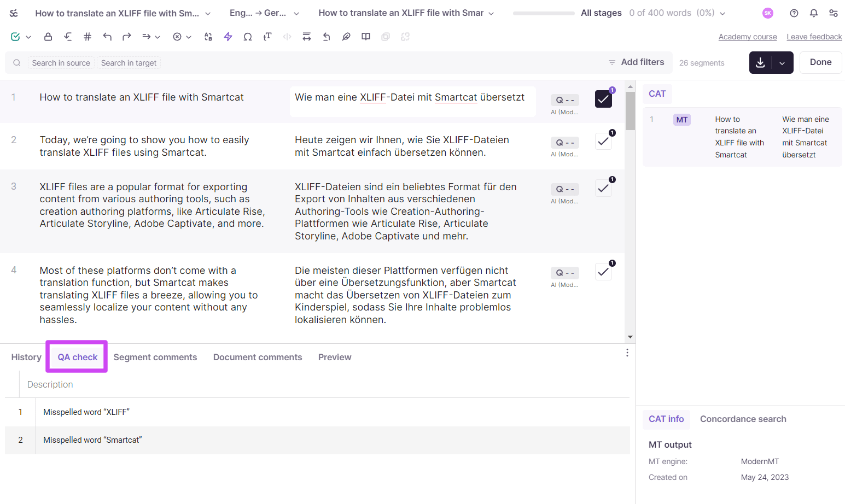
Task: Open the Academy course link
Action: pyautogui.click(x=748, y=37)
